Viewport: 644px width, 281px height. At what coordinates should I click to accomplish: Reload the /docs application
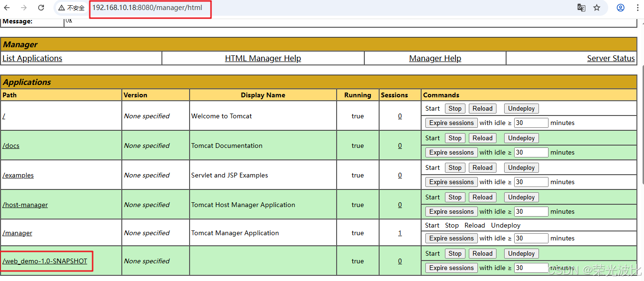click(483, 138)
